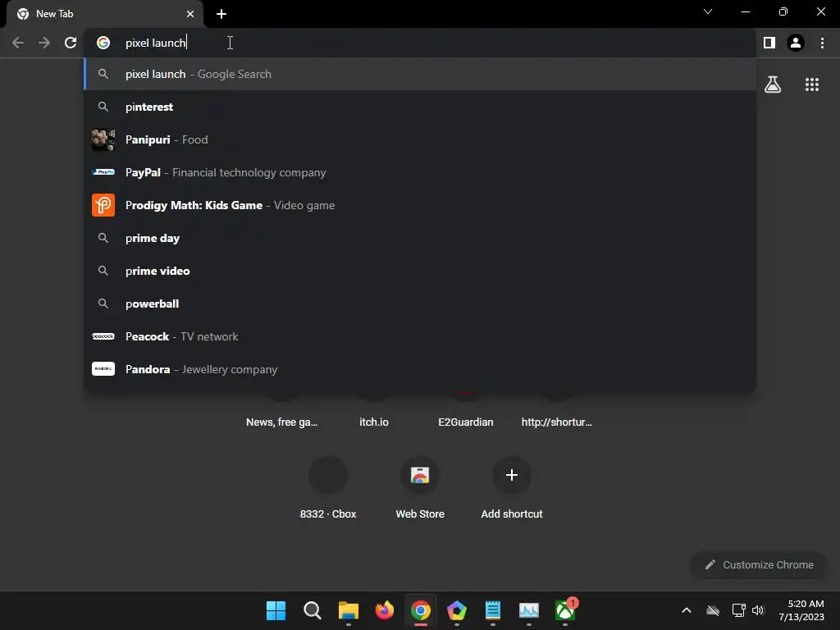Click the Chrome taskbar icon
The image size is (840, 630).
point(421,610)
